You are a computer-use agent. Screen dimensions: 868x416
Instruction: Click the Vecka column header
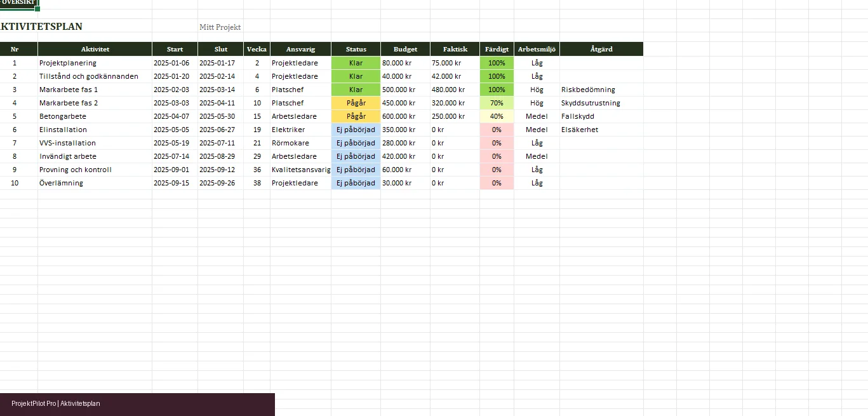pos(257,49)
